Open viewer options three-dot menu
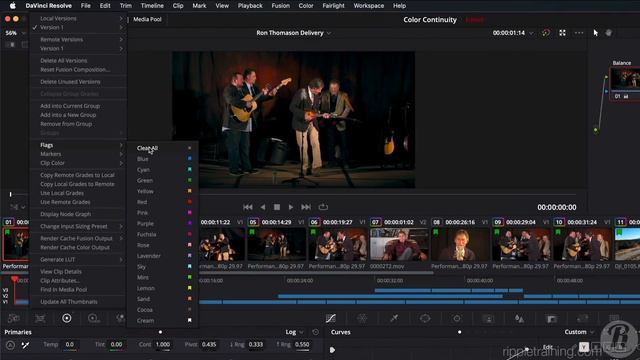 (579, 33)
